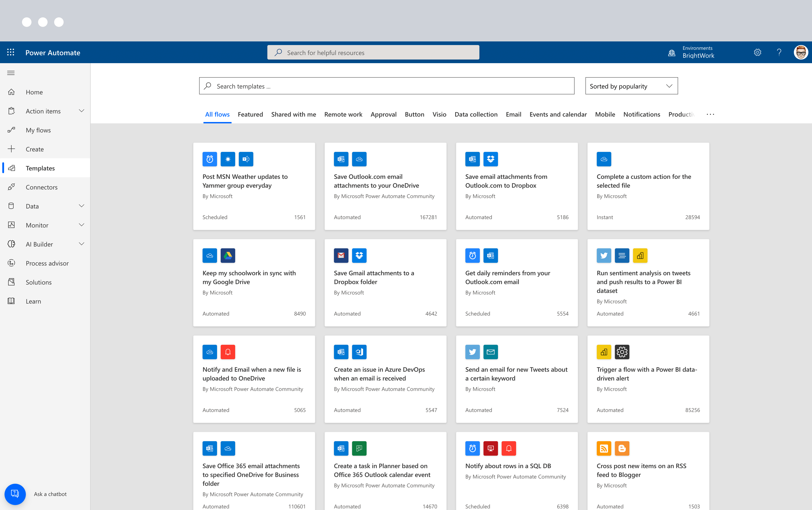Select the Visio tab
The width and height of the screenshot is (812, 510).
(439, 114)
